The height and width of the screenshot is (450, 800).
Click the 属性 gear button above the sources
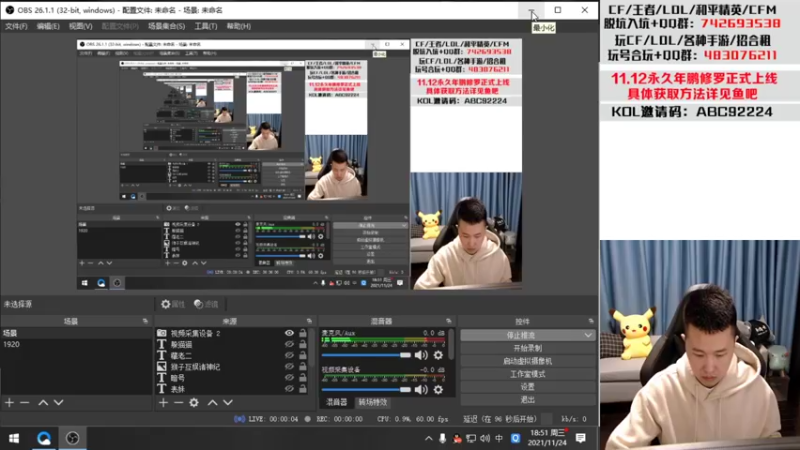pyautogui.click(x=173, y=304)
